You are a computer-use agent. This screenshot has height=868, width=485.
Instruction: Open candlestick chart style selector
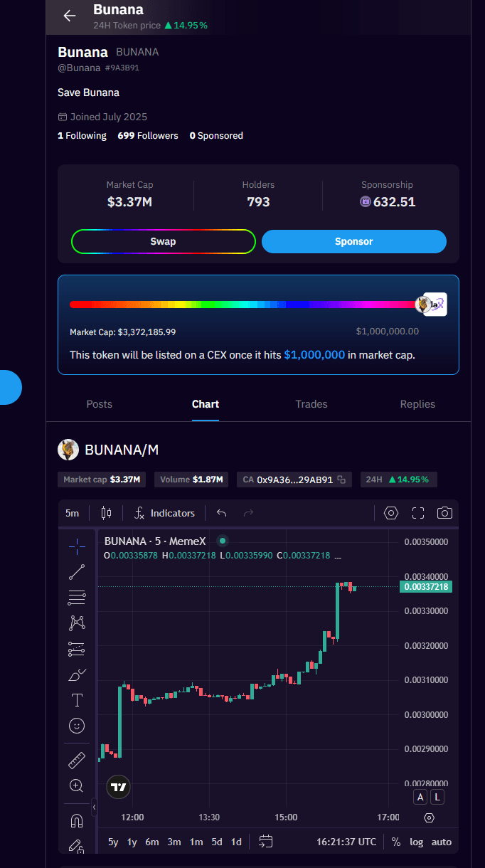[107, 513]
